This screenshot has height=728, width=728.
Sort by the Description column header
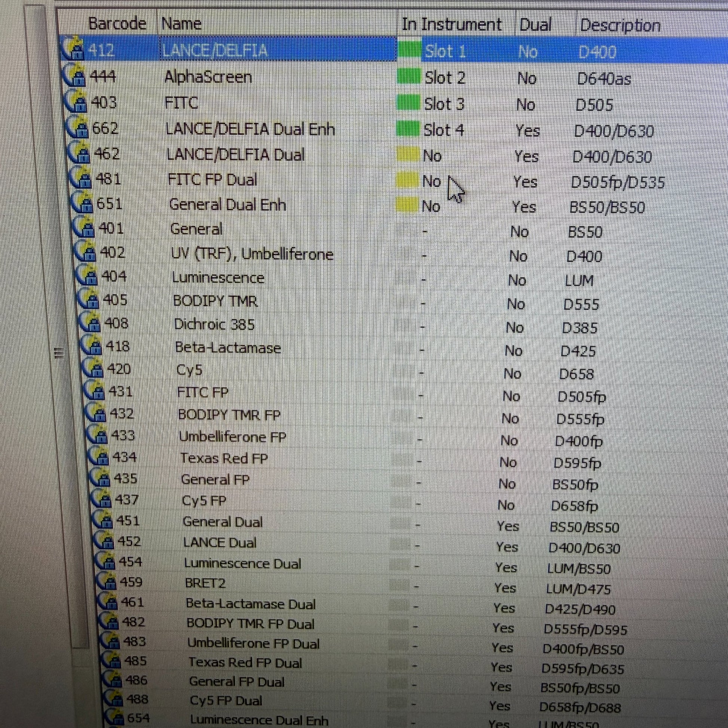tap(620, 25)
